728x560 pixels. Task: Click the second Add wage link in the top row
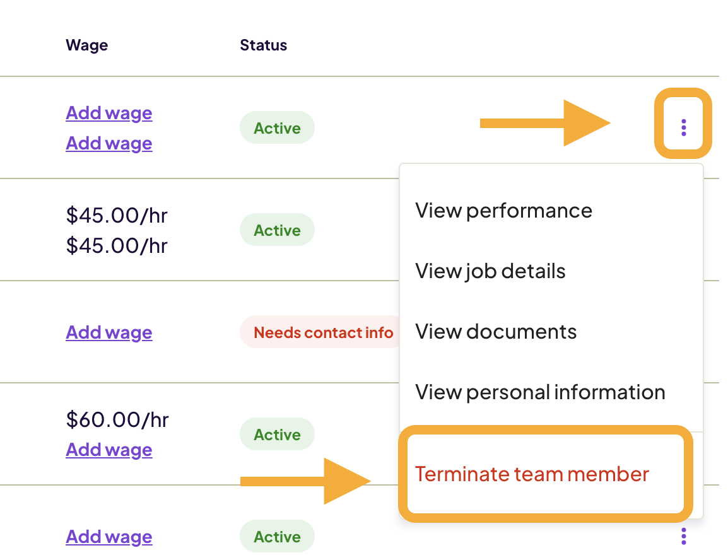click(x=109, y=143)
